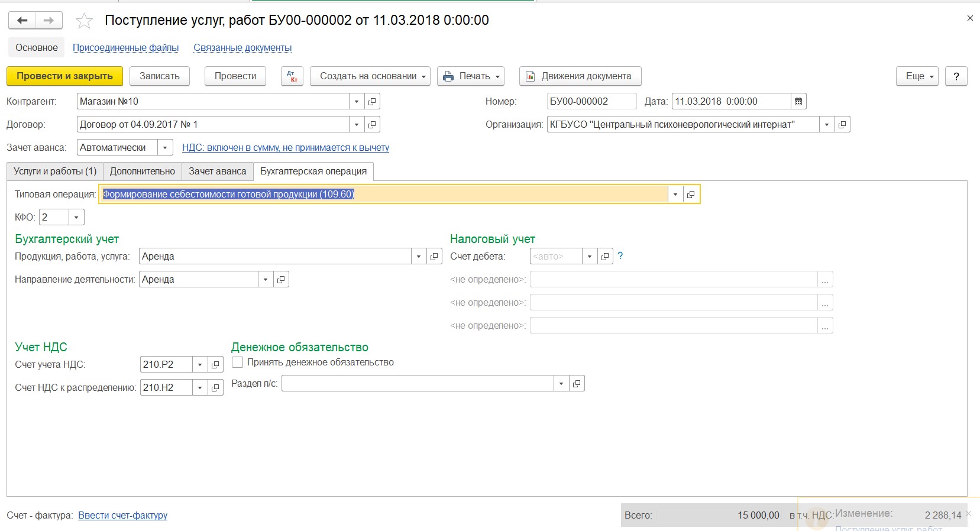Click ellipsis of first <не определено> field
The height and width of the screenshot is (531, 980).
825,280
